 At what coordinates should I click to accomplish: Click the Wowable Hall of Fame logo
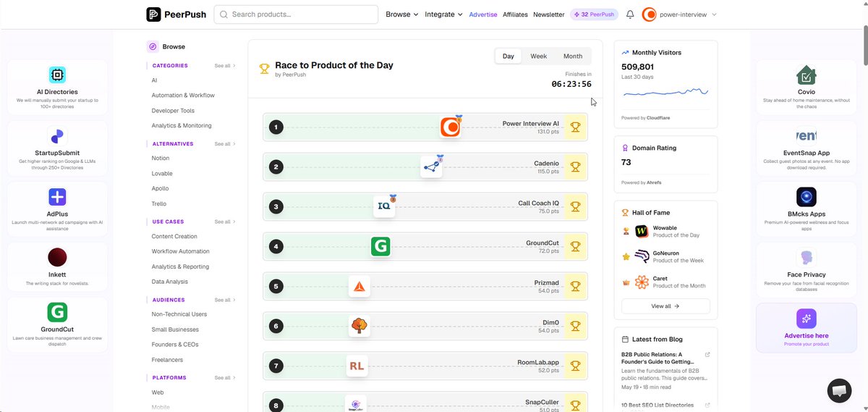click(x=642, y=231)
